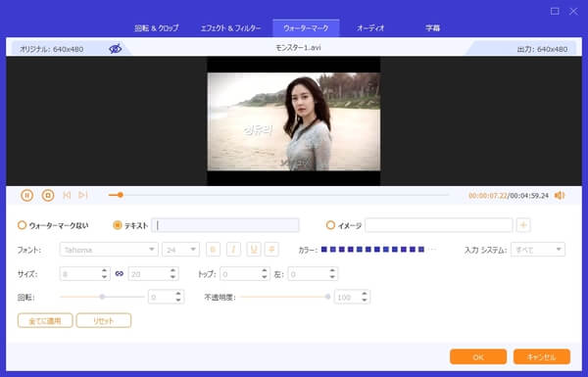Click the playback progress slider handle
The image size is (588, 377).
(x=120, y=195)
